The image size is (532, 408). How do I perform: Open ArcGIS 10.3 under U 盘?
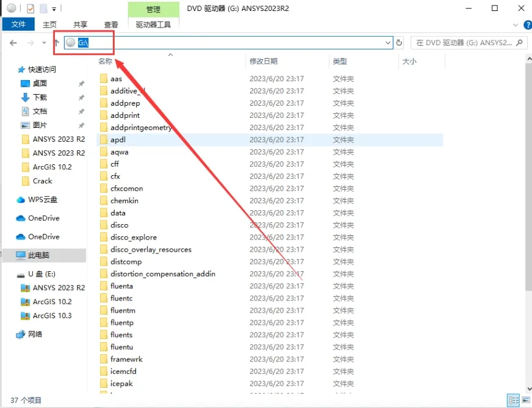[46, 316]
